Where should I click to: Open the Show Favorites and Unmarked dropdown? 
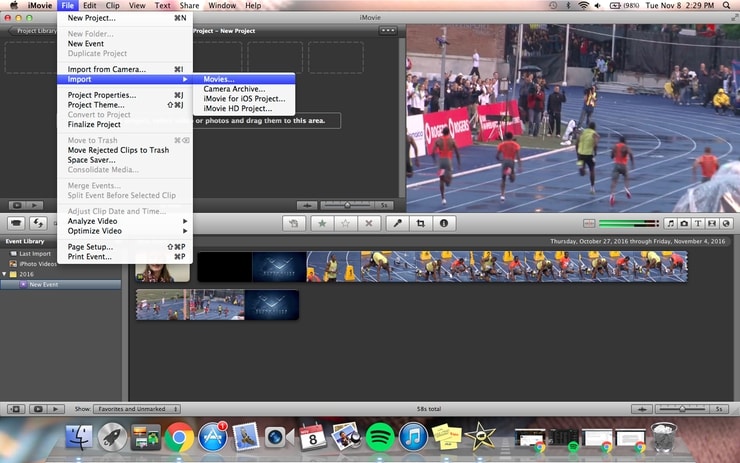[137, 409]
